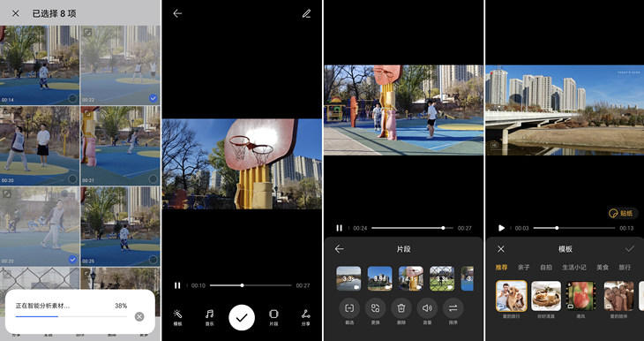Go back using the arrow on the preview screen
Screen dimensions: 644x341
[177, 13]
